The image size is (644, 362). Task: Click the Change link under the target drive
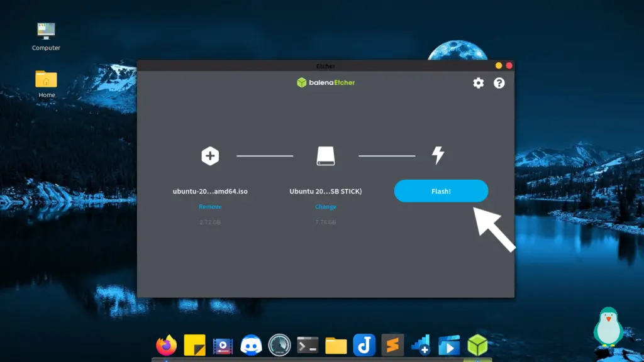point(326,206)
